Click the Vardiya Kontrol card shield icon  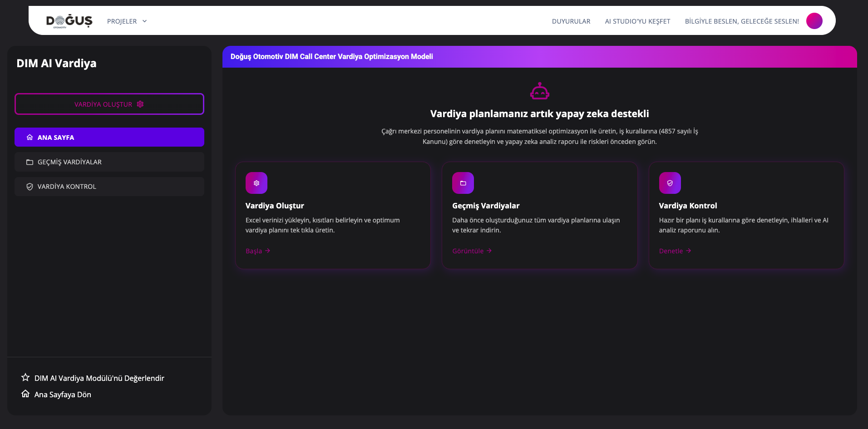(670, 183)
